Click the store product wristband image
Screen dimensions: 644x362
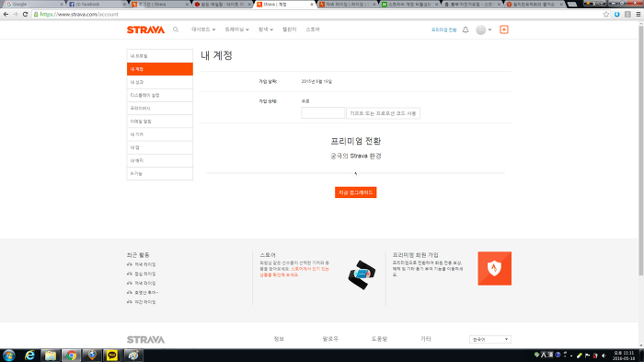pos(362,274)
